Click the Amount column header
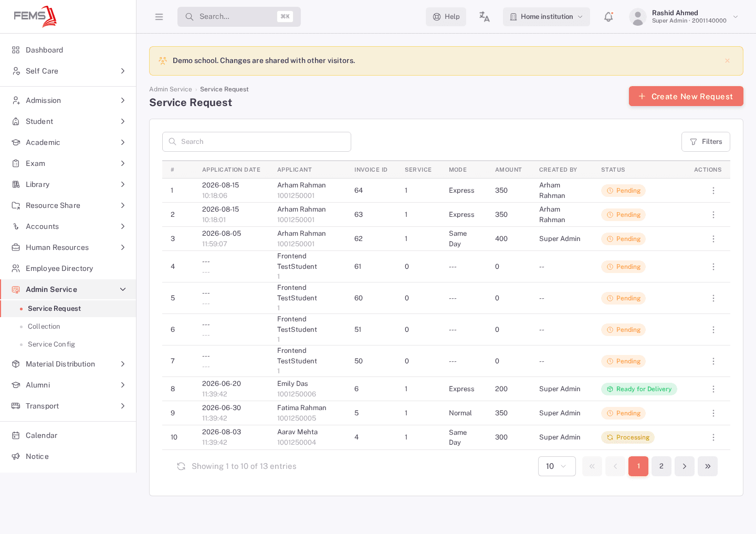Screen dimensions: 756x534 508,170
